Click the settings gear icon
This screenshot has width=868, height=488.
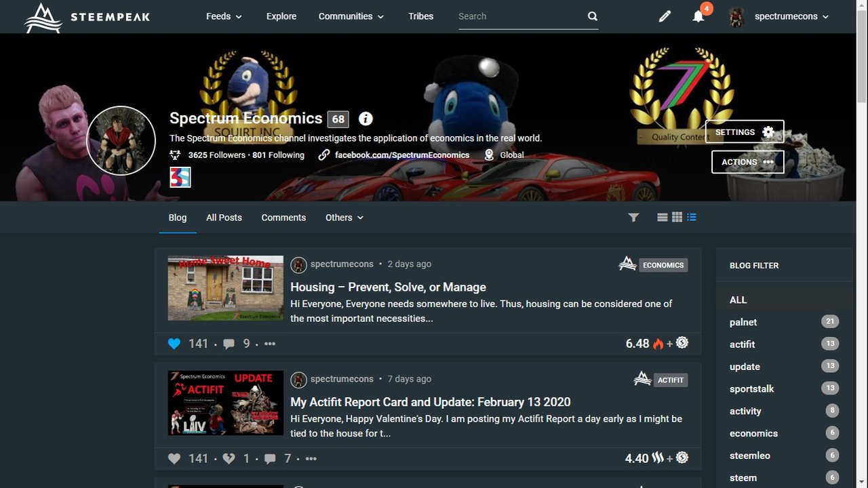click(x=768, y=132)
